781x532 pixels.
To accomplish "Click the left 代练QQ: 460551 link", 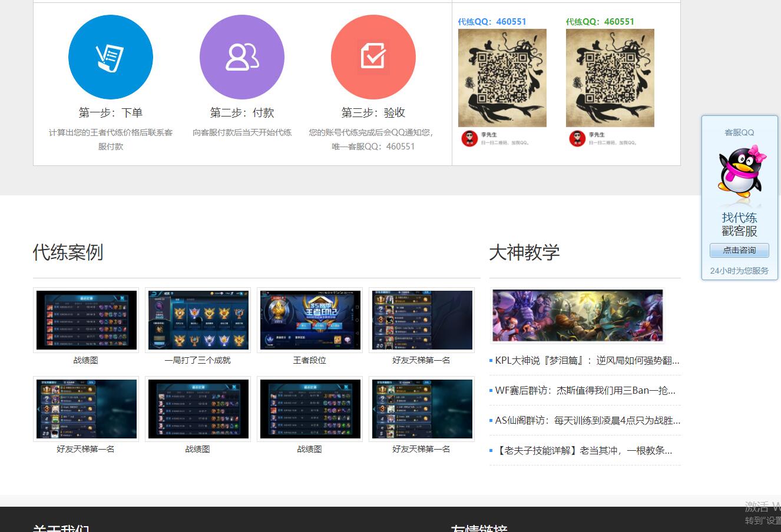I will pos(492,21).
